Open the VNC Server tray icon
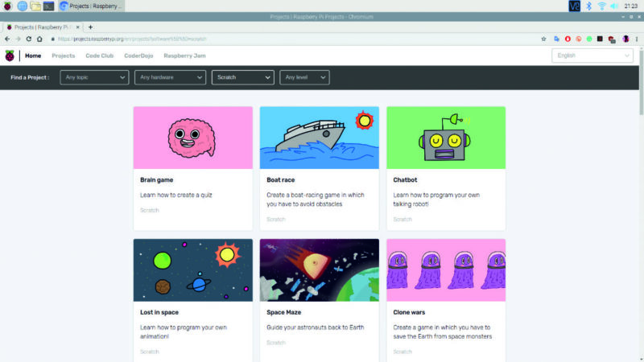 (x=574, y=6)
